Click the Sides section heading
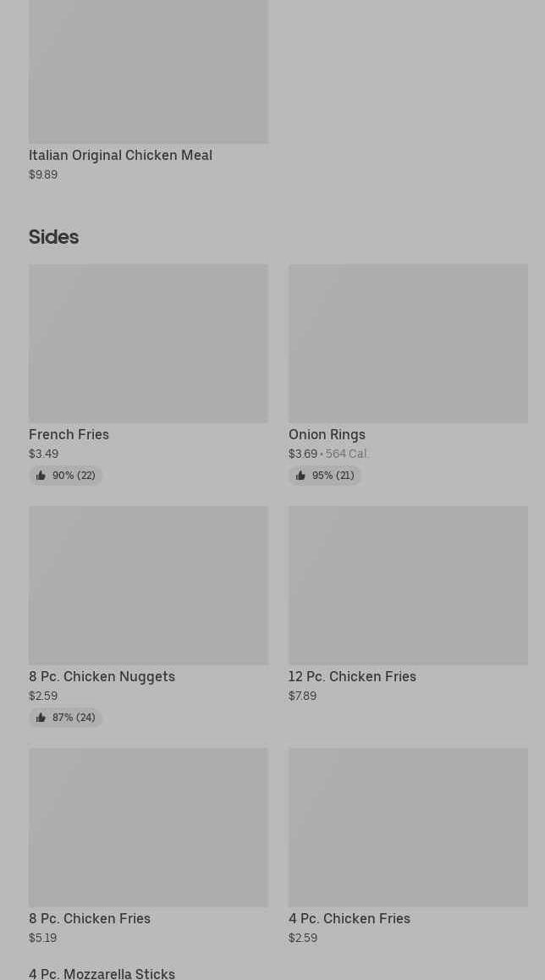The height and width of the screenshot is (980, 545). 53,237
